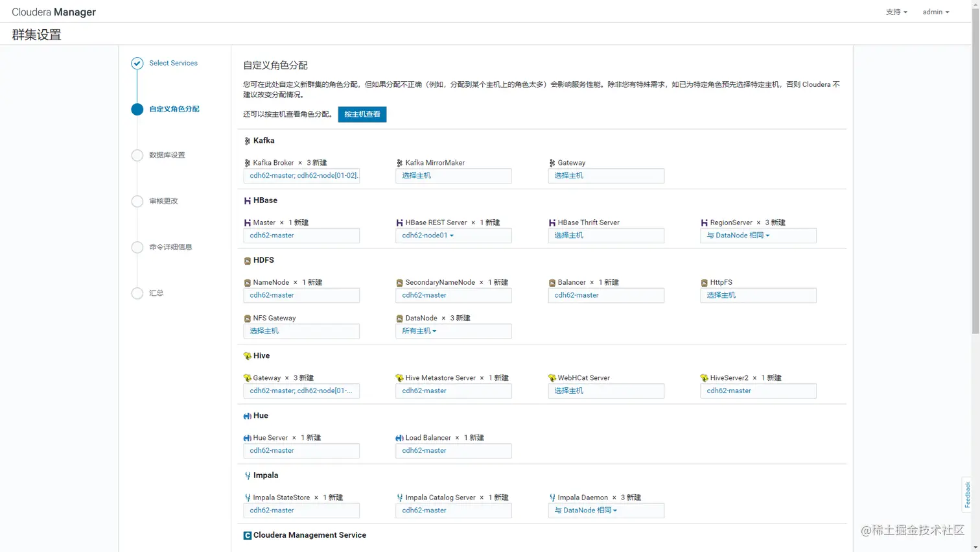Select the 自定义角色分配 wizard step
This screenshot has width=980, height=552.
[x=174, y=109]
